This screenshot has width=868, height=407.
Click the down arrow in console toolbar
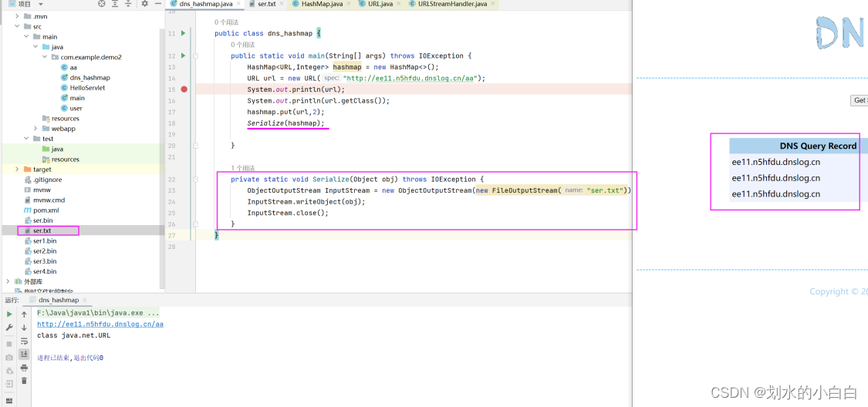24,328
